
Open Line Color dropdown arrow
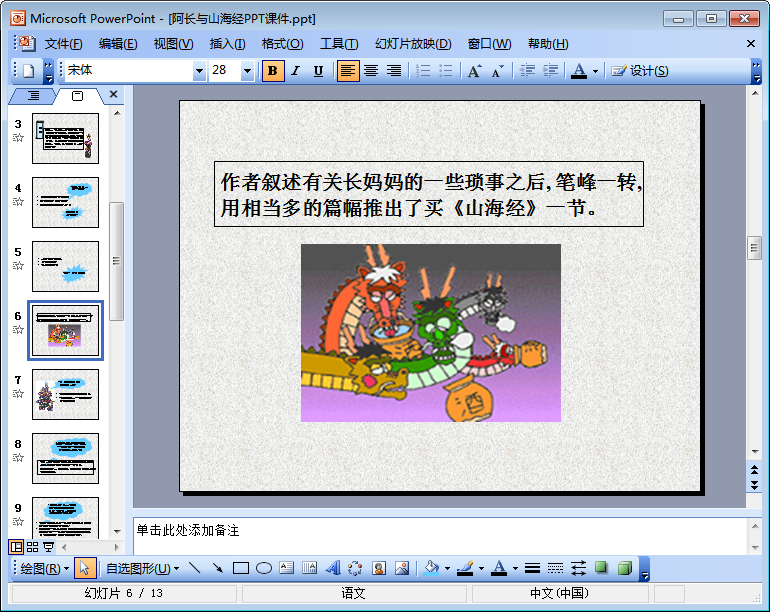[x=481, y=569]
